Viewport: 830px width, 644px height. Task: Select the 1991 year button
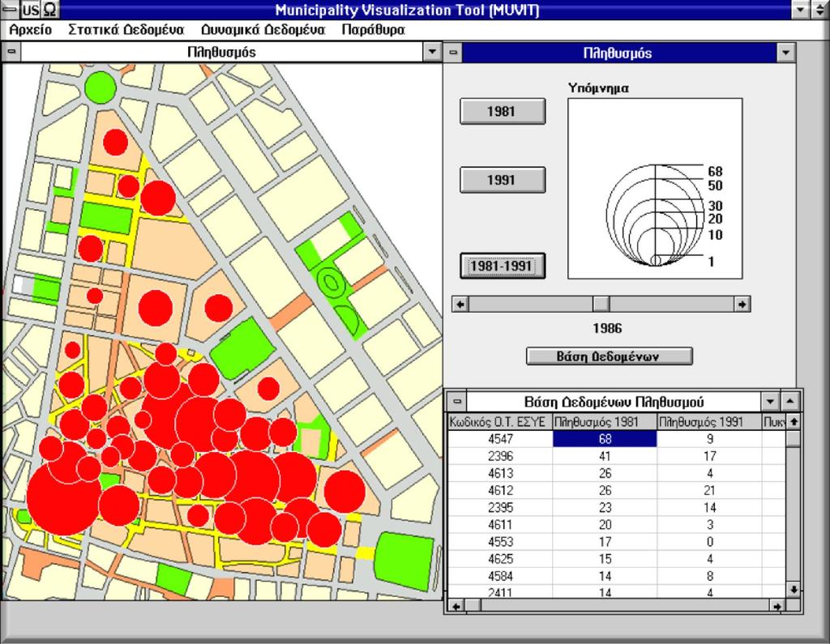coord(503,180)
